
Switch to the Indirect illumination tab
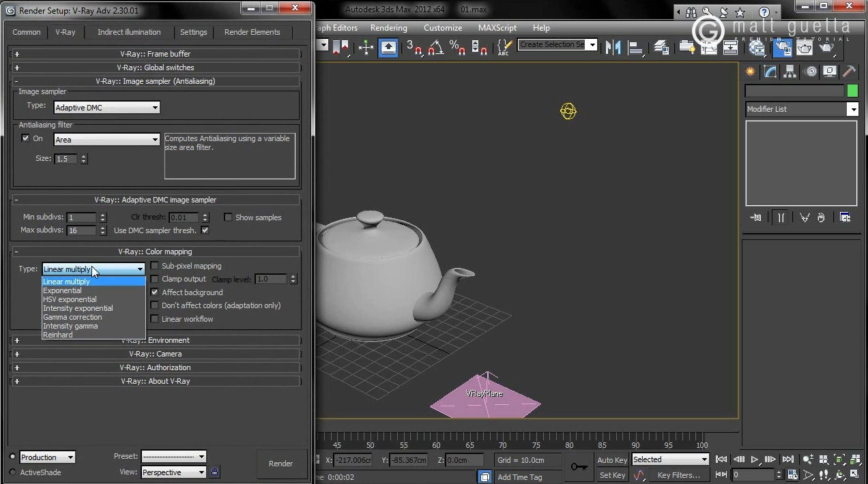point(129,32)
